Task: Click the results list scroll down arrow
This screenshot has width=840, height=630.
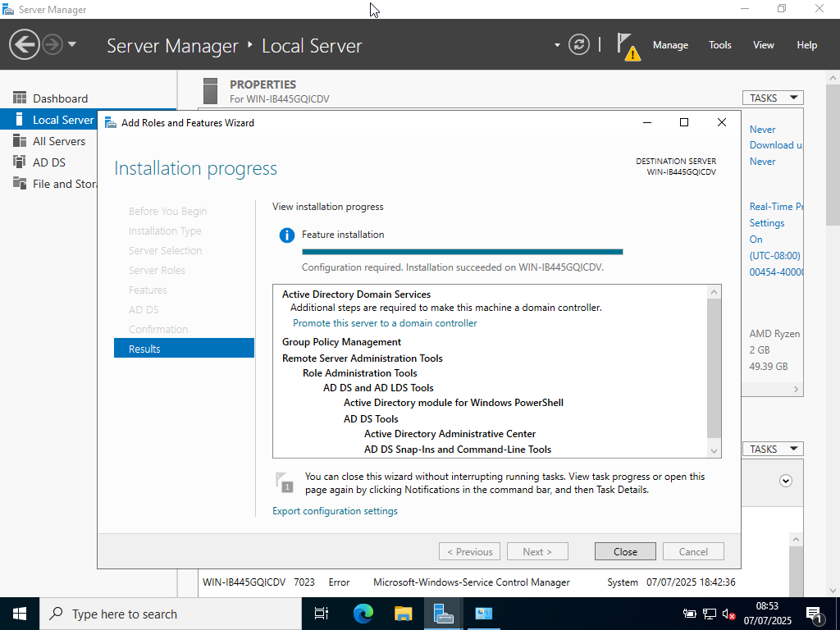Action: pyautogui.click(x=714, y=451)
